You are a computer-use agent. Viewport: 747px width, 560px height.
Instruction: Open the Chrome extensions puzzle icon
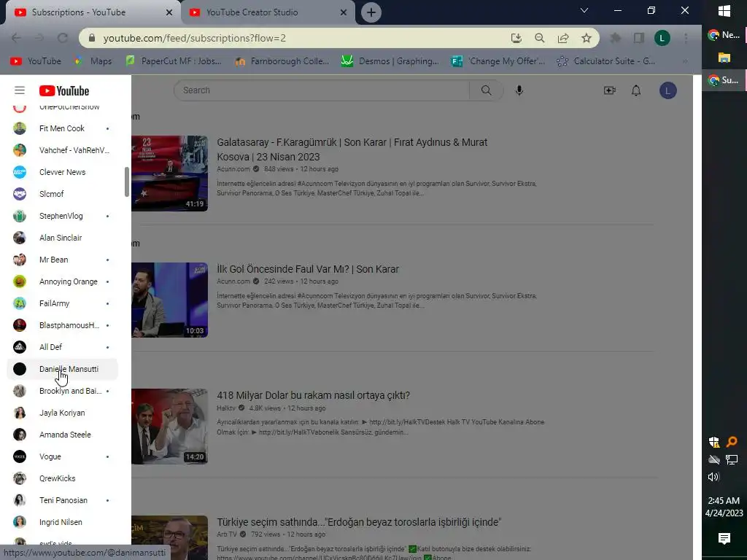pos(616,38)
